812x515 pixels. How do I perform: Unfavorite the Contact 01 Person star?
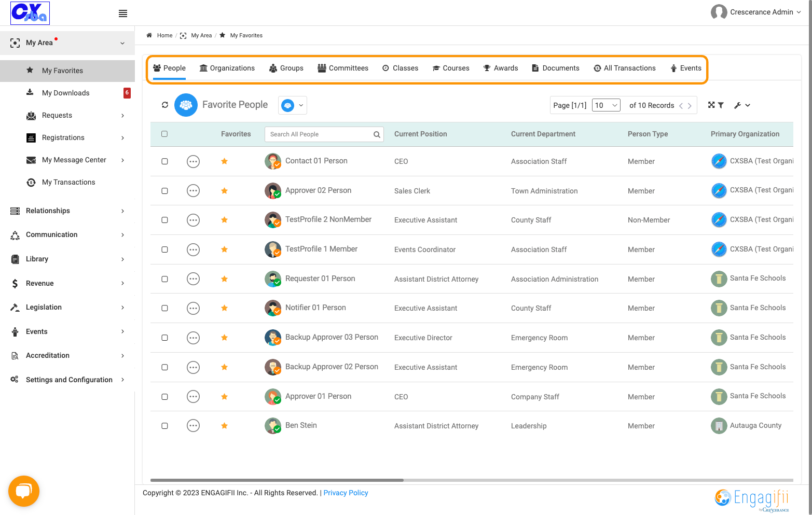(224, 161)
